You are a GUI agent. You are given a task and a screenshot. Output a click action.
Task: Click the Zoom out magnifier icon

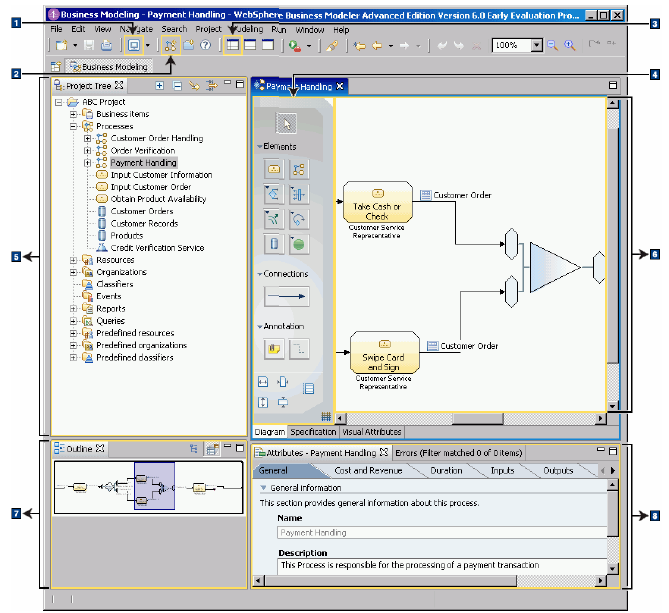click(553, 45)
